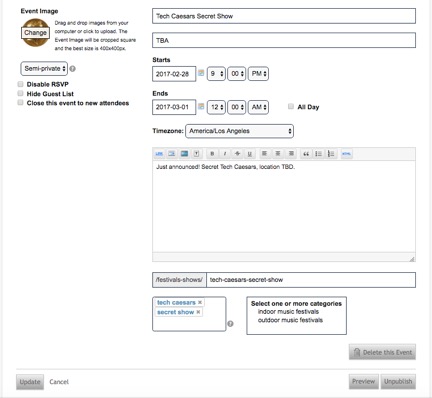Click help icon next to Semi-private
This screenshot has width=432, height=398.
[x=73, y=69]
